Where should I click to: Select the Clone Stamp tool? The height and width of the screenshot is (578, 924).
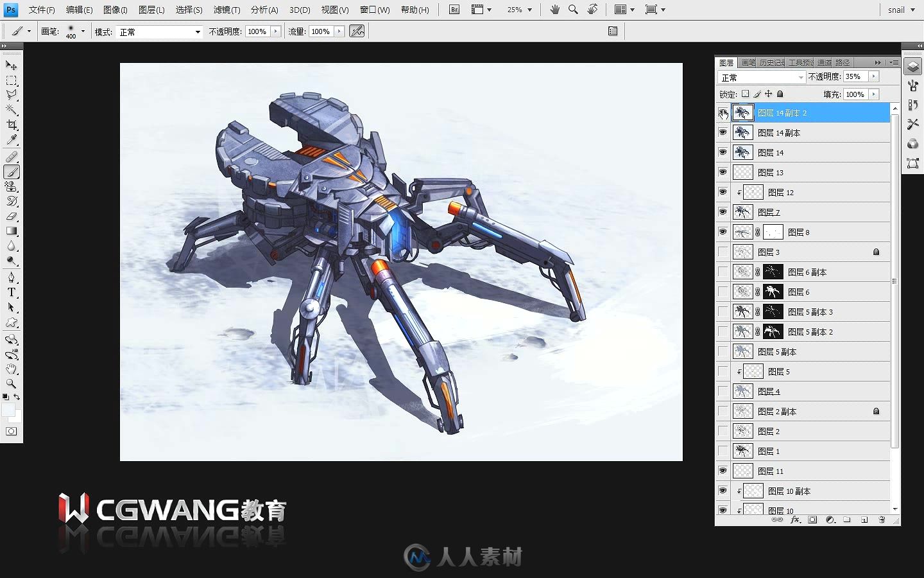12,186
